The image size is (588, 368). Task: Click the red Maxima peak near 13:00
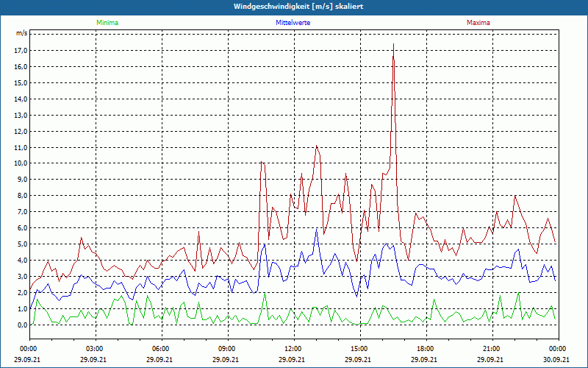[317, 146]
